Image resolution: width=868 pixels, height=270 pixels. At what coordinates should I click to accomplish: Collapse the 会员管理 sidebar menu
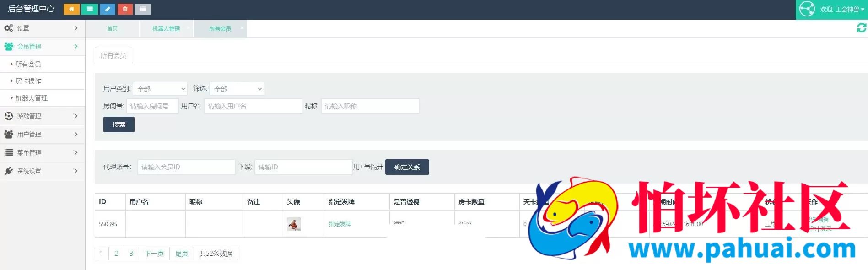(43, 46)
